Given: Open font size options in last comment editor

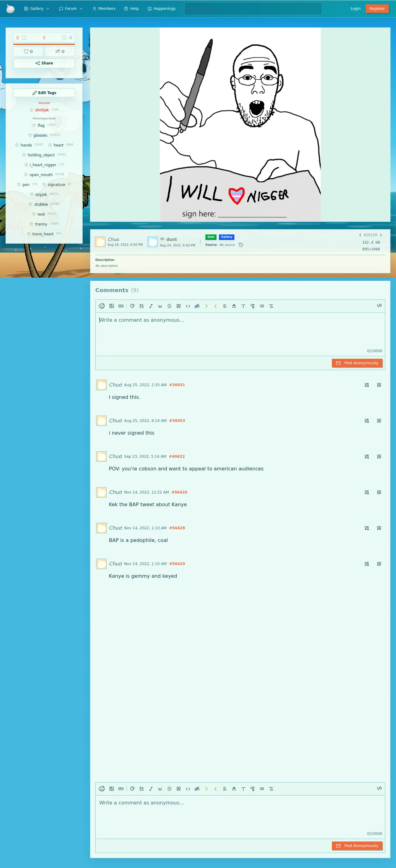Looking at the screenshot, I should point(243,789).
